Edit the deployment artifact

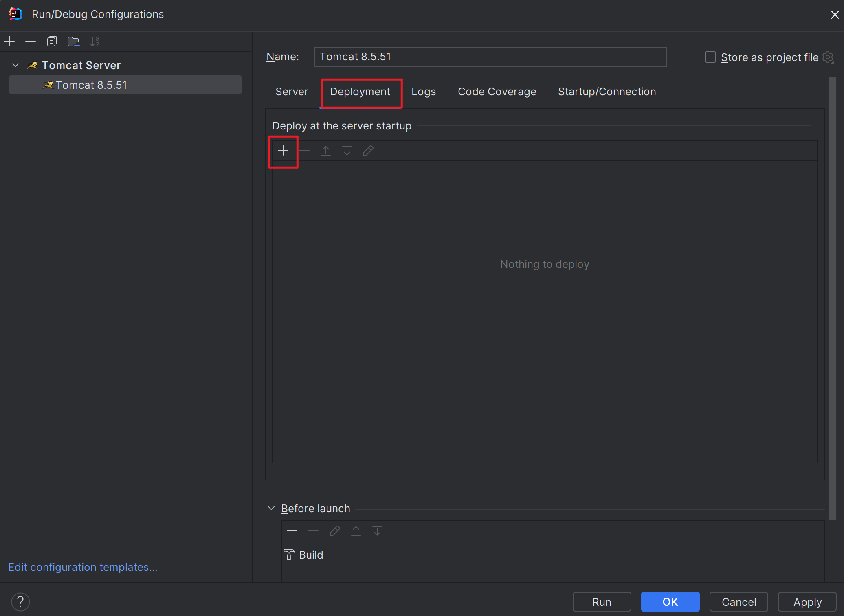(368, 151)
